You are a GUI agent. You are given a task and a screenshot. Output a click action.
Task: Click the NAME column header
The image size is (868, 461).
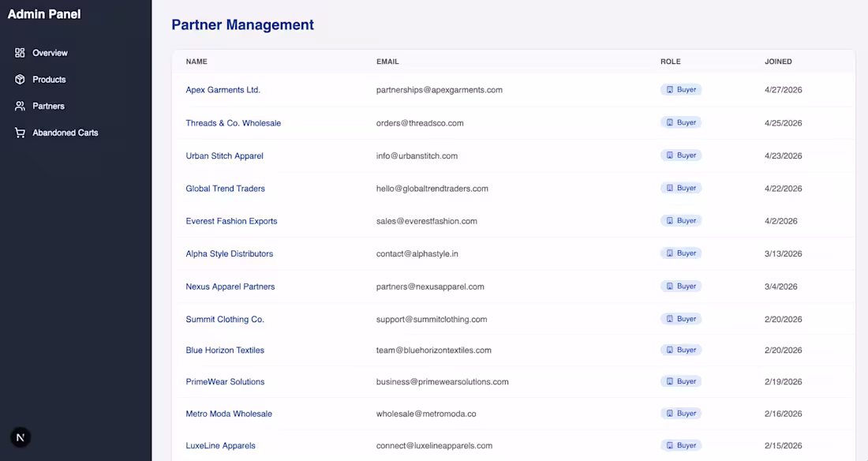pyautogui.click(x=196, y=62)
